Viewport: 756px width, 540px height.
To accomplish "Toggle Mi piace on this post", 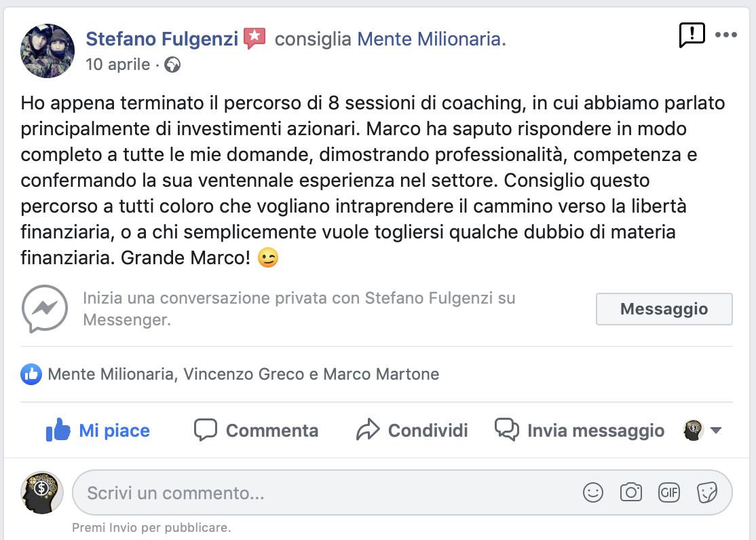I will (98, 430).
